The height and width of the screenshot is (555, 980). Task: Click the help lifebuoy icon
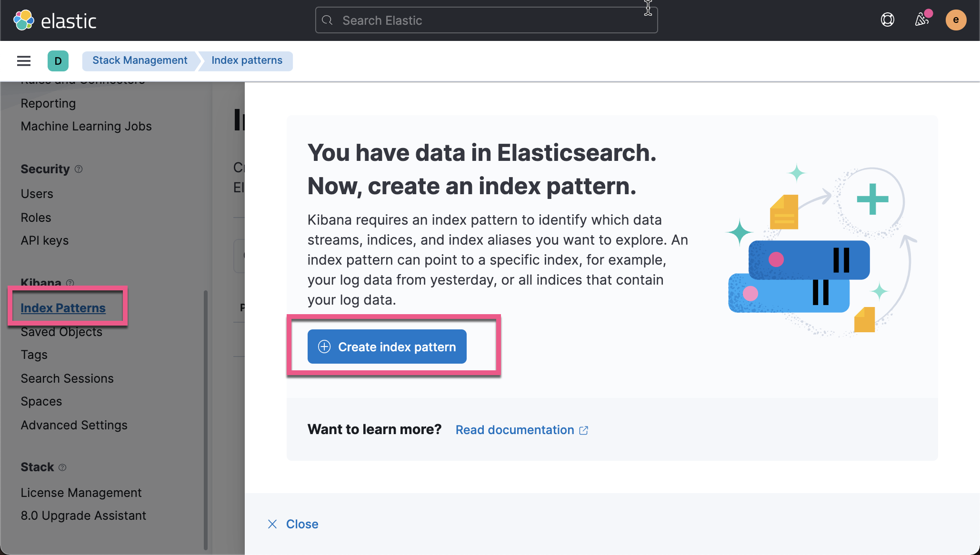pyautogui.click(x=887, y=20)
